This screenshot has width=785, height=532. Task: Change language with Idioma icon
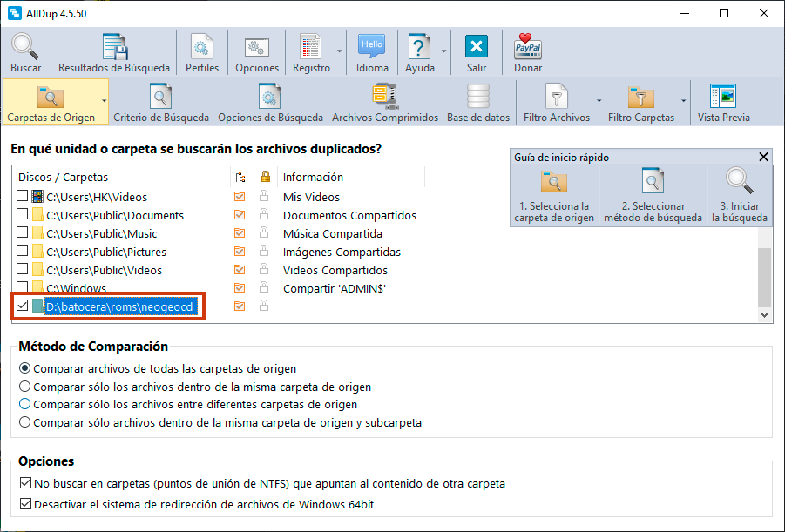pos(372,52)
